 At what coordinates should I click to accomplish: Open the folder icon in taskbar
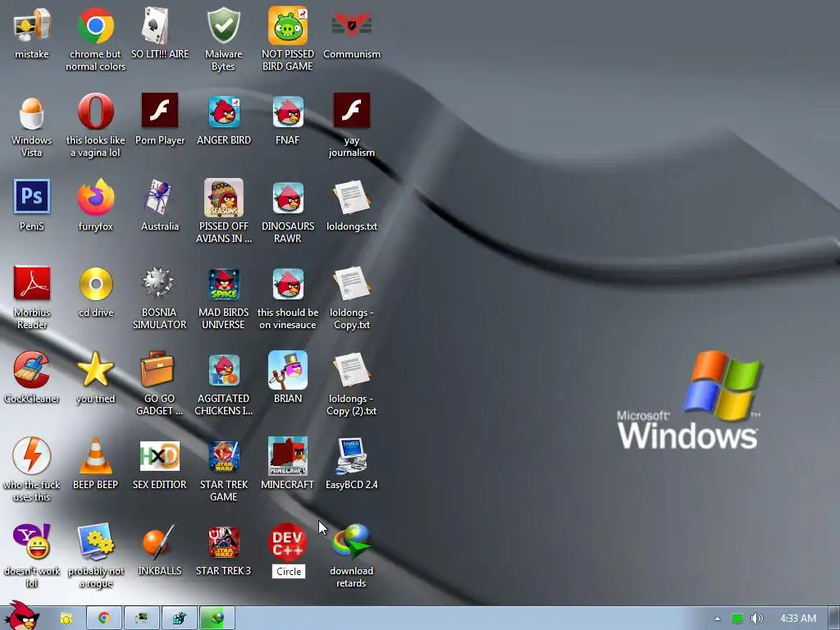point(66,619)
